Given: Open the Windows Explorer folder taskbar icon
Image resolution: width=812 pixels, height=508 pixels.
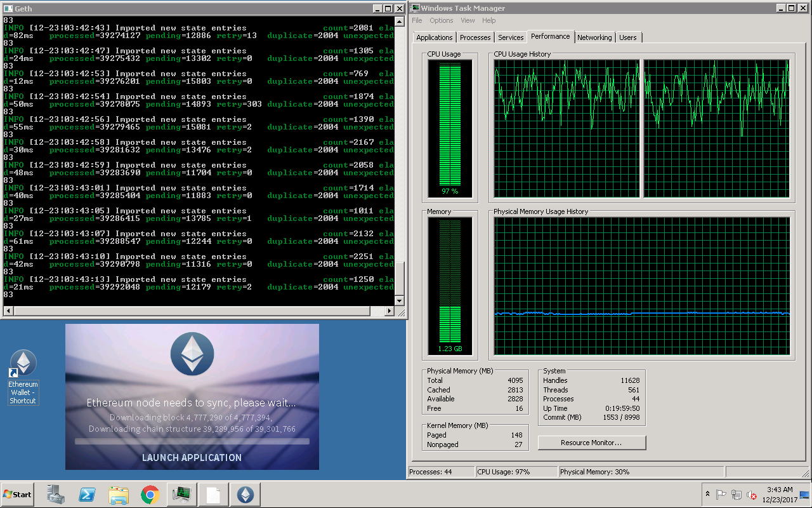Looking at the screenshot, I should (119, 495).
